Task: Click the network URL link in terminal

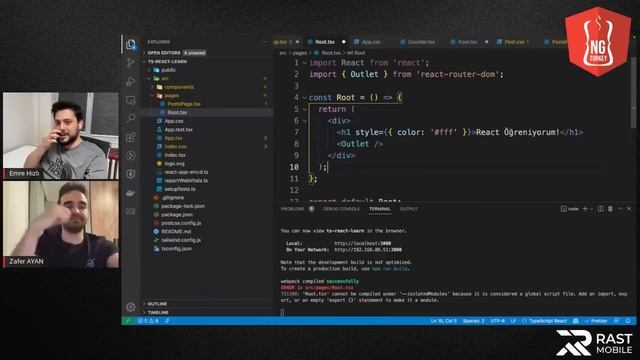Action: pos(368,249)
